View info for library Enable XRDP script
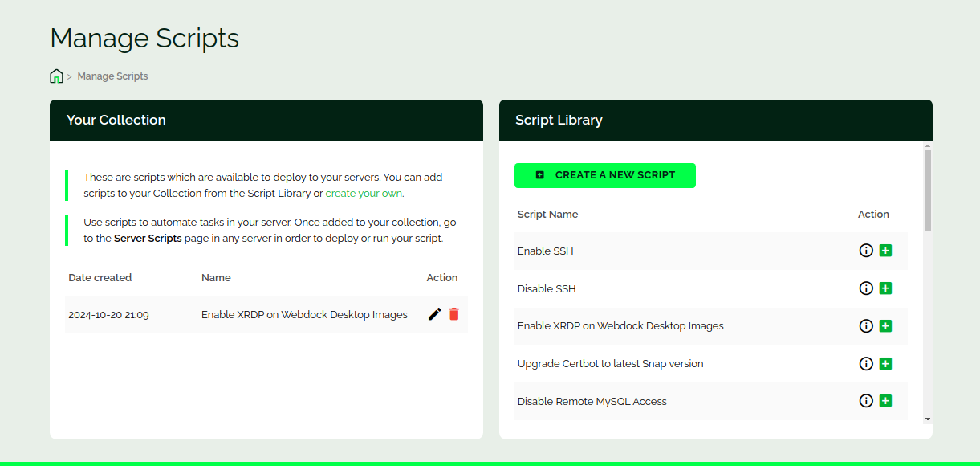The height and width of the screenshot is (466, 980). 866,326
